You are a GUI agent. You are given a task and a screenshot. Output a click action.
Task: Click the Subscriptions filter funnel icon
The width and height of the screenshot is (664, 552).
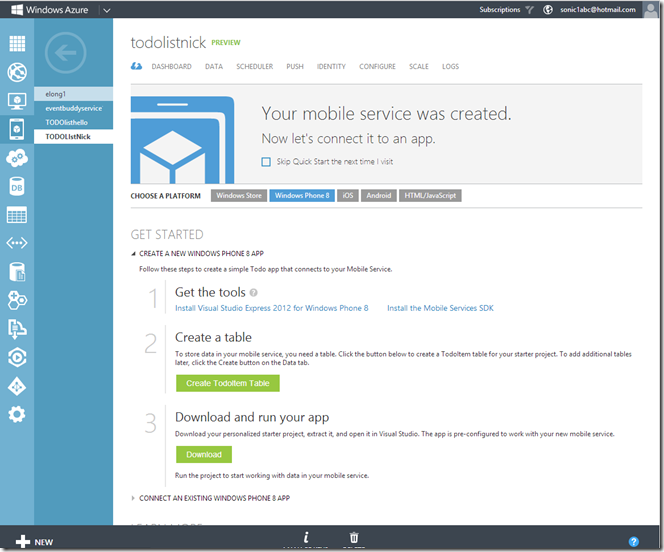(529, 10)
